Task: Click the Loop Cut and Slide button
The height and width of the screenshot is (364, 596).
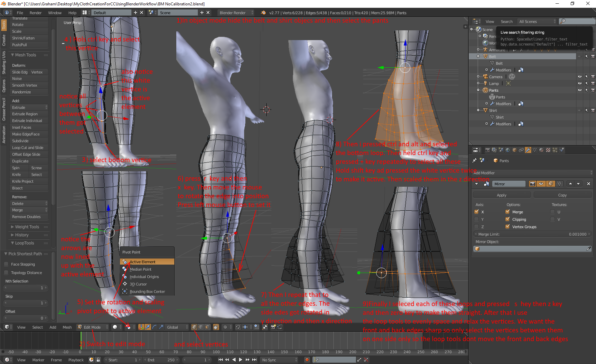Action: 29,148
